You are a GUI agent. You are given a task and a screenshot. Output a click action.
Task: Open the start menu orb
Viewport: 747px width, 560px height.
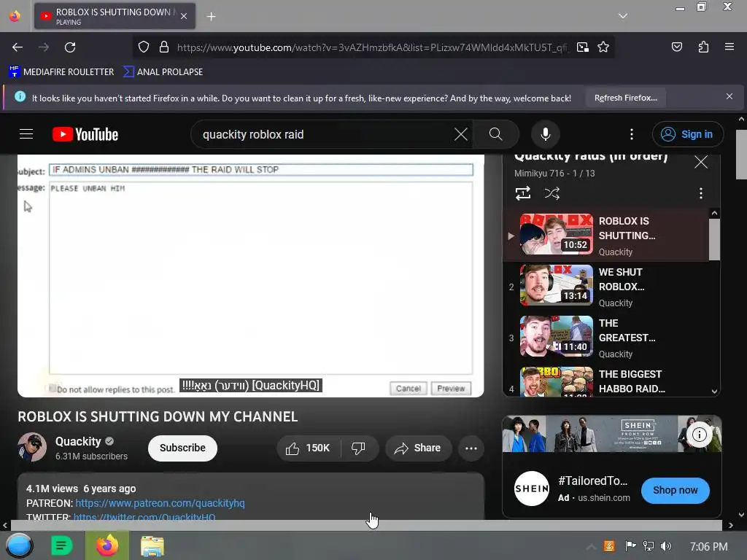click(18, 545)
